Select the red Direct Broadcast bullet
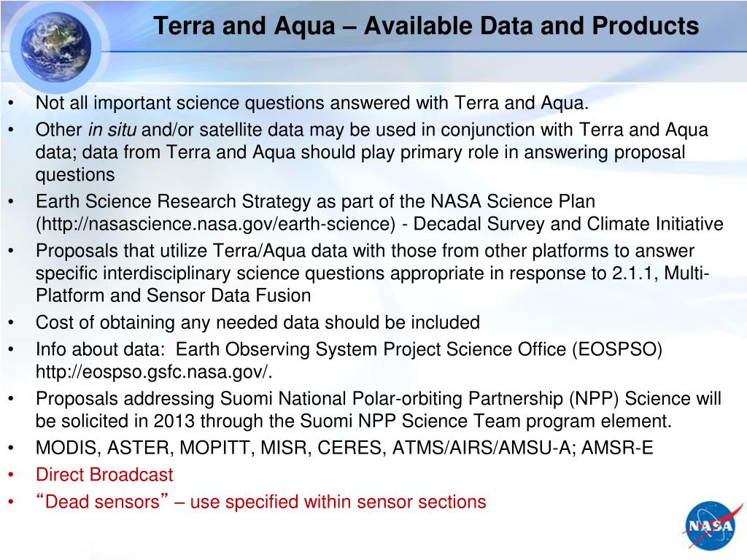The width and height of the screenshot is (747, 560). (x=104, y=475)
